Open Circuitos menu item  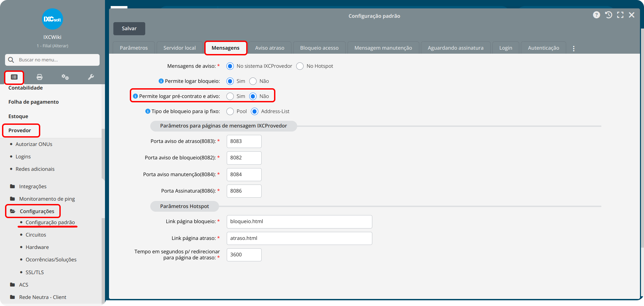coord(36,235)
